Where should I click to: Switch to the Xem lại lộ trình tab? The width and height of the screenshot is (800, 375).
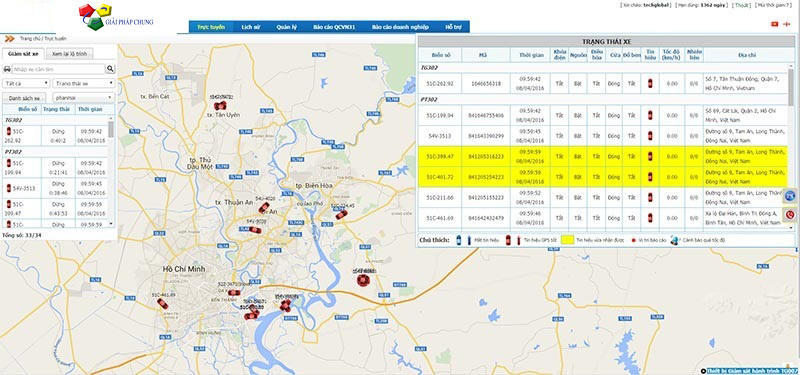69,54
